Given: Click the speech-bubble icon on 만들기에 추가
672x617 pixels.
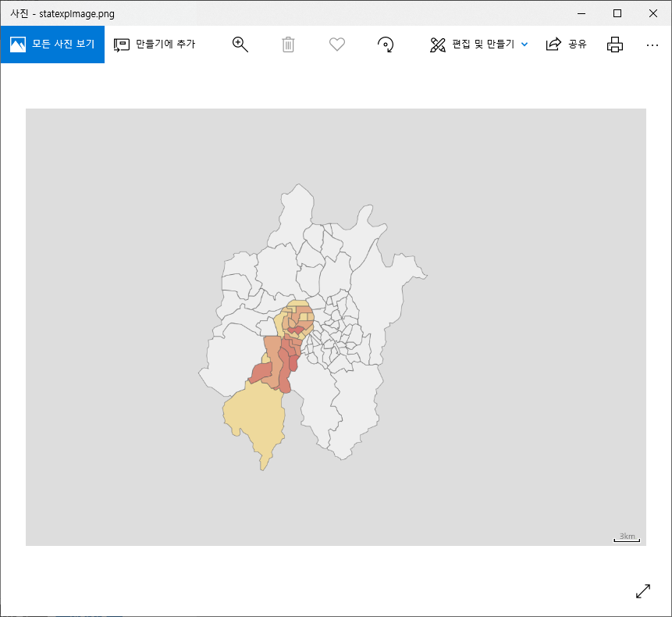Looking at the screenshot, I should [121, 44].
